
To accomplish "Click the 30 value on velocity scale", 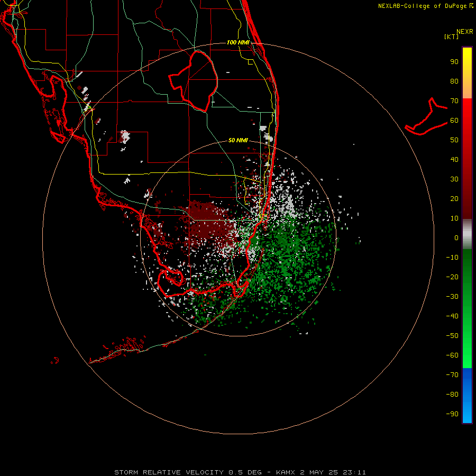I will pyautogui.click(x=454, y=179).
